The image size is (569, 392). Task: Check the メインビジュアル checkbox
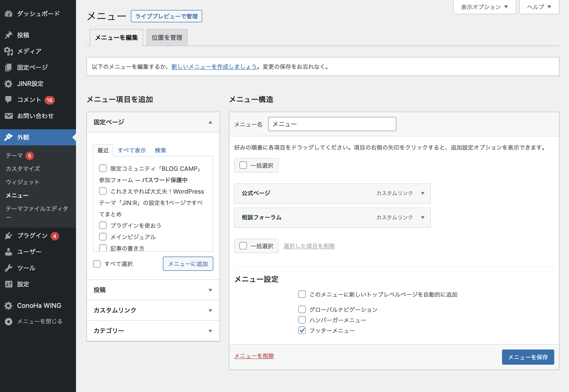[x=103, y=237]
